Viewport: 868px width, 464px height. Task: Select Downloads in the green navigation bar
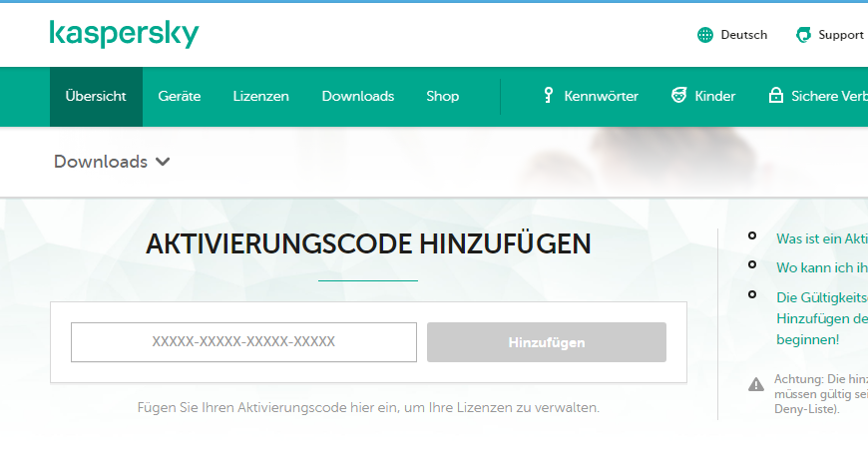(357, 97)
